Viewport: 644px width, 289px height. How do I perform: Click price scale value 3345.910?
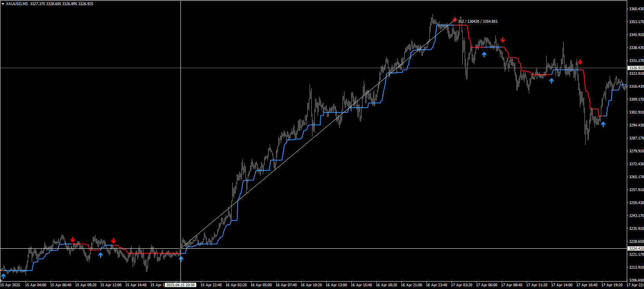[636, 35]
